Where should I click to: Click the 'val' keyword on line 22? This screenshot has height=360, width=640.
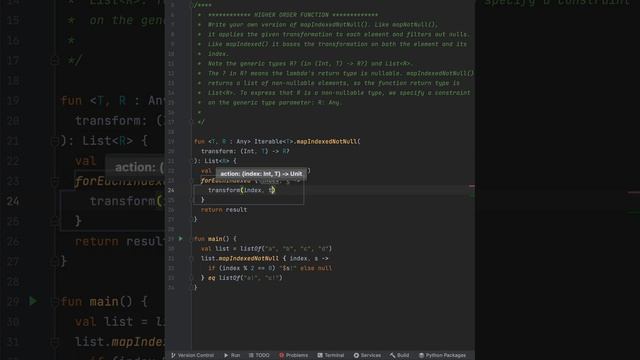click(x=206, y=171)
